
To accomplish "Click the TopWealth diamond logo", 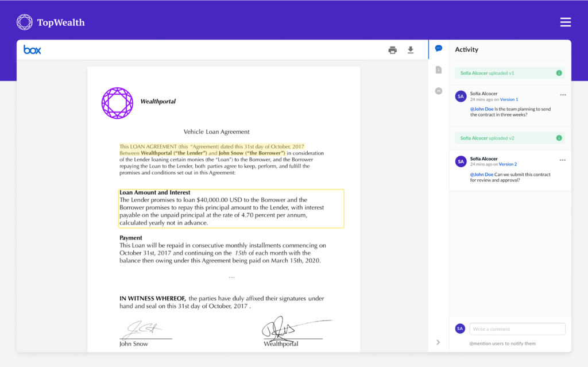I will pos(24,22).
